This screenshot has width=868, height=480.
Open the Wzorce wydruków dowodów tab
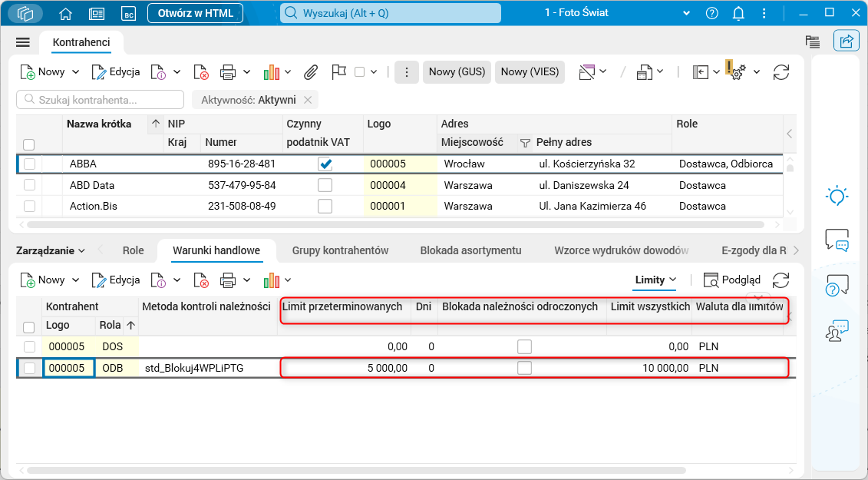tap(621, 250)
